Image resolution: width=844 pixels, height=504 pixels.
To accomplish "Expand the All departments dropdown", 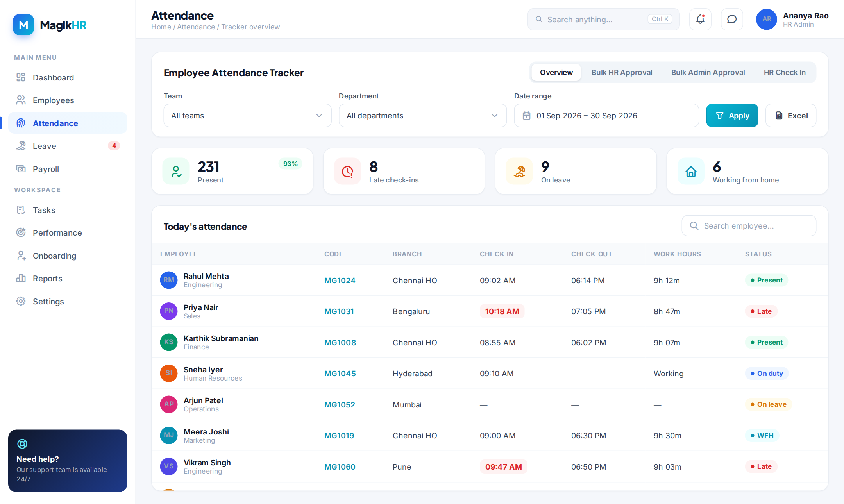I will 423,116.
